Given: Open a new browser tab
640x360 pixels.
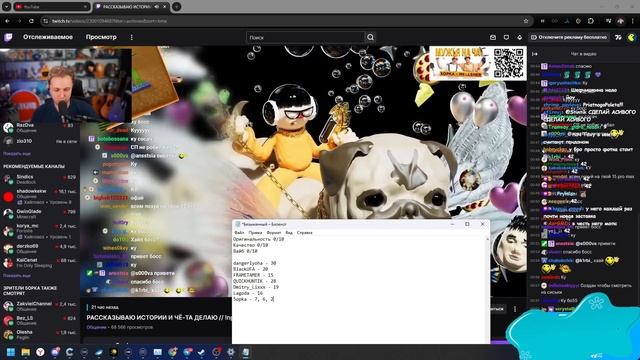Looking at the screenshot, I should (x=176, y=7).
